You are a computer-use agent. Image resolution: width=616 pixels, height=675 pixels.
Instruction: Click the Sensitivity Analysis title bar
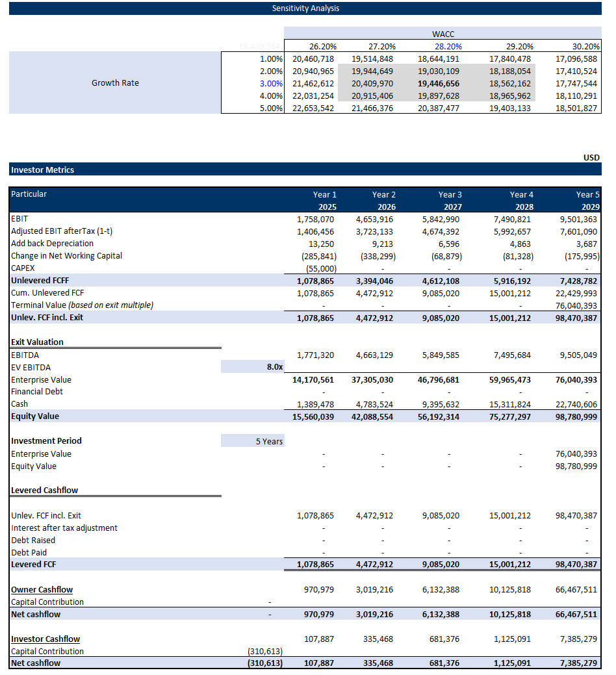305,8
